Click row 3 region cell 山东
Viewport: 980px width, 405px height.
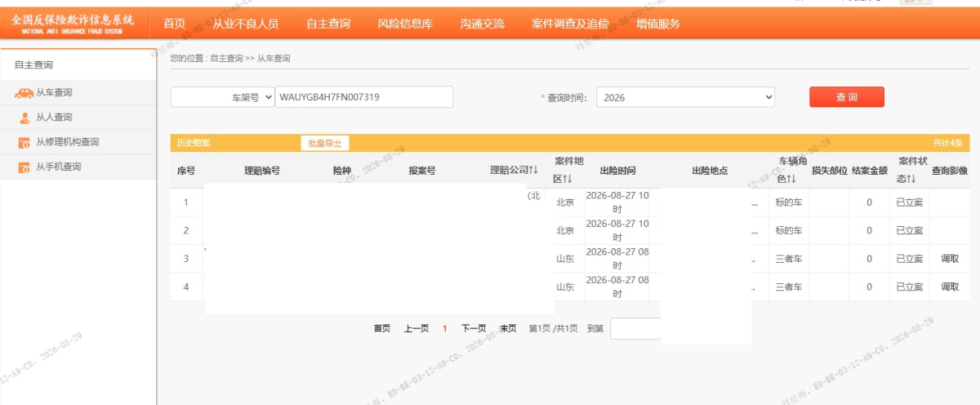[x=566, y=259]
